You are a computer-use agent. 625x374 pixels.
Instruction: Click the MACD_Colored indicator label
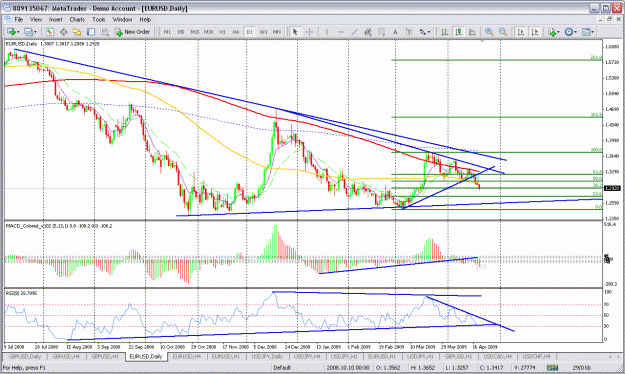[59, 226]
